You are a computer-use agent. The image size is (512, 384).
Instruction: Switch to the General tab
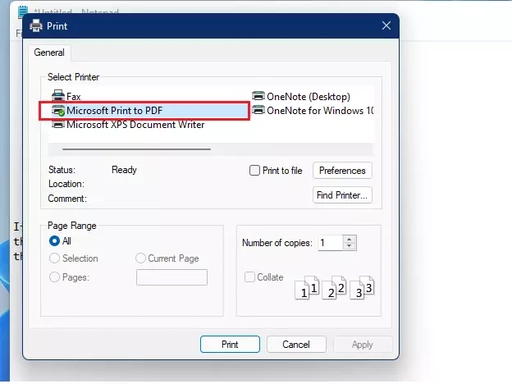[x=49, y=53]
